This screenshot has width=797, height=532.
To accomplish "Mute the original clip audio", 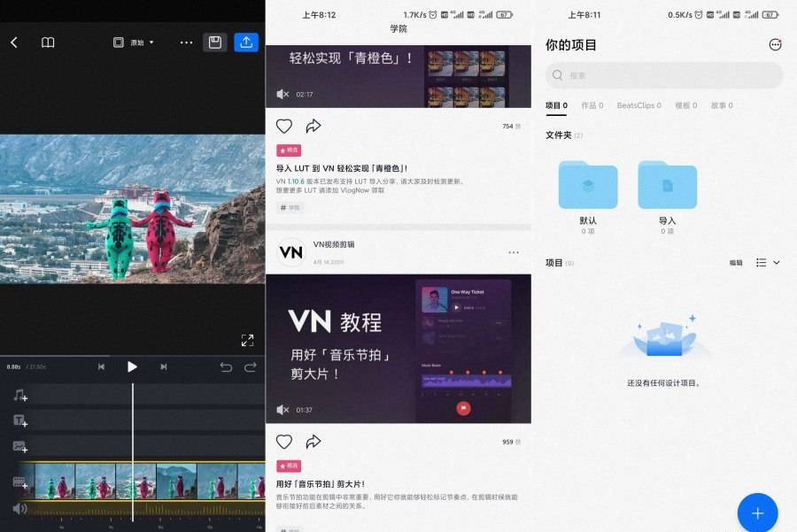I will point(19,508).
